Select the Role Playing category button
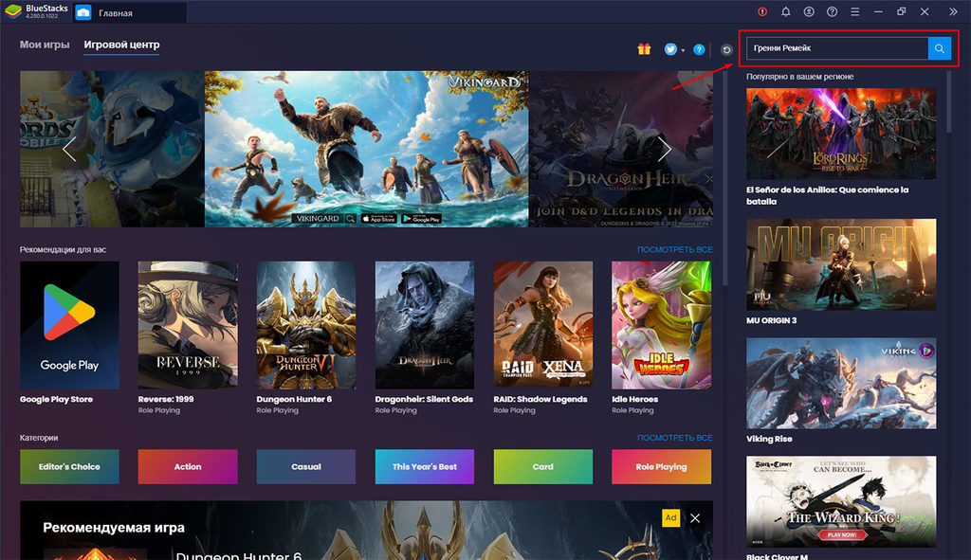Image resolution: width=971 pixels, height=560 pixels. [661, 466]
